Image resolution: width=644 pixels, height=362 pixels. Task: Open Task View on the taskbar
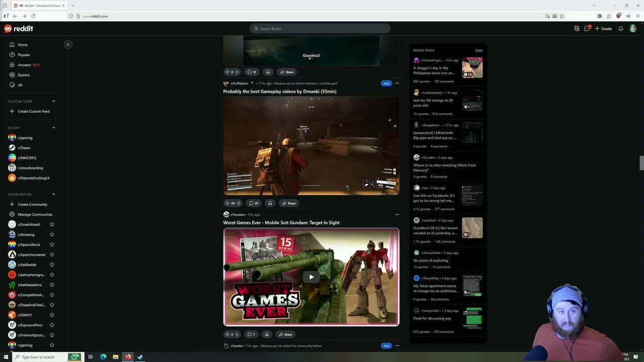pos(91,357)
